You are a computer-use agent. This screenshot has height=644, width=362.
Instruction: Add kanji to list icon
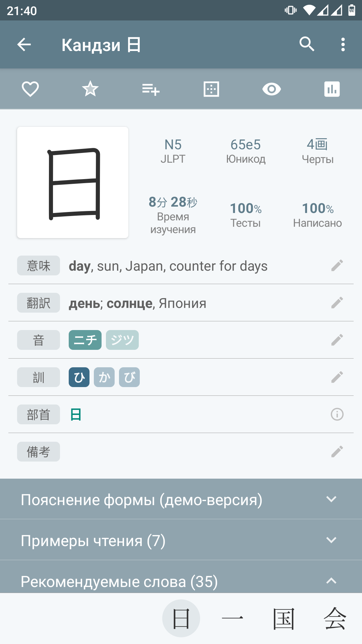pos(150,89)
